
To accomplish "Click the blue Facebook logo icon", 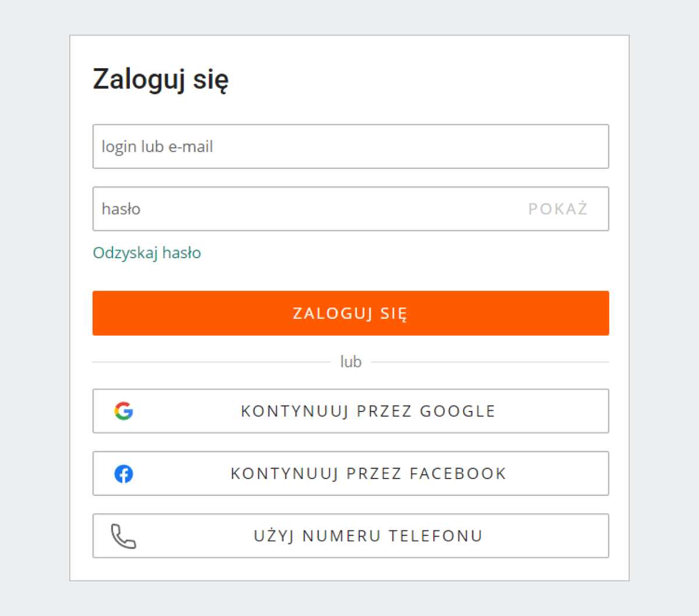I will point(124,473).
